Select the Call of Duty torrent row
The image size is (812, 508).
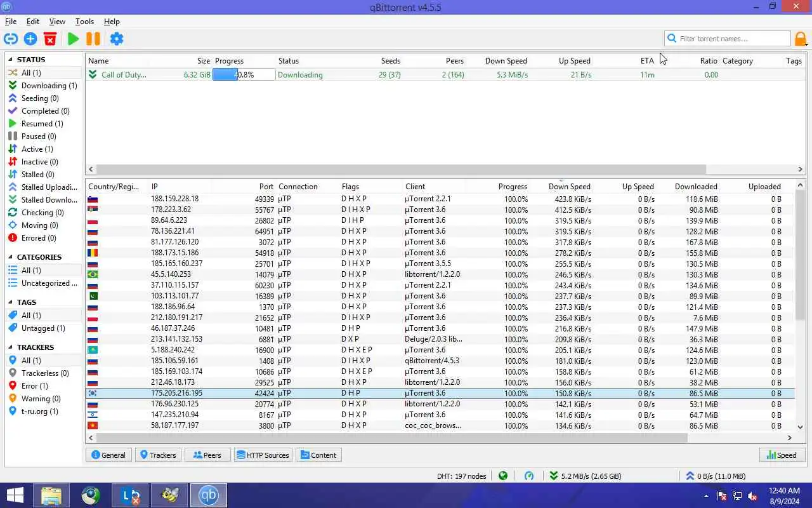pos(446,74)
